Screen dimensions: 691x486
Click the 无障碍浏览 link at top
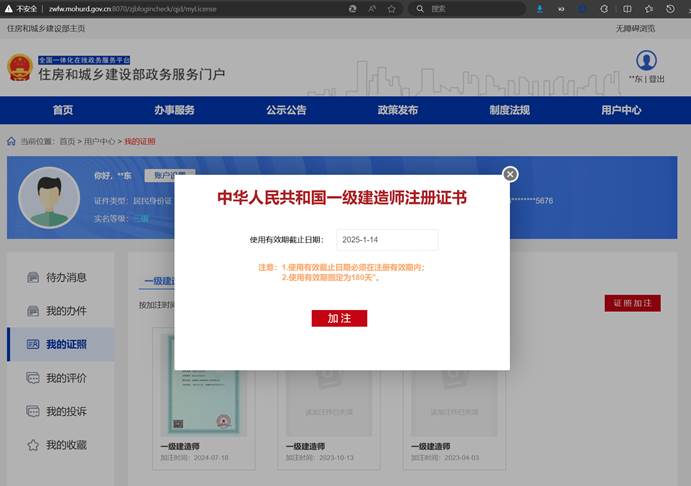[x=635, y=28]
